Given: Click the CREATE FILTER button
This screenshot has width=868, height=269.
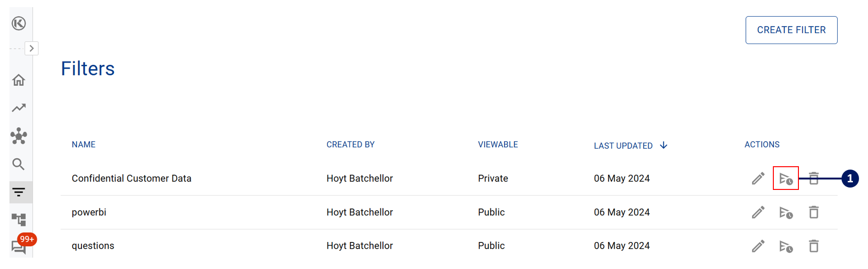Looking at the screenshot, I should click(791, 30).
